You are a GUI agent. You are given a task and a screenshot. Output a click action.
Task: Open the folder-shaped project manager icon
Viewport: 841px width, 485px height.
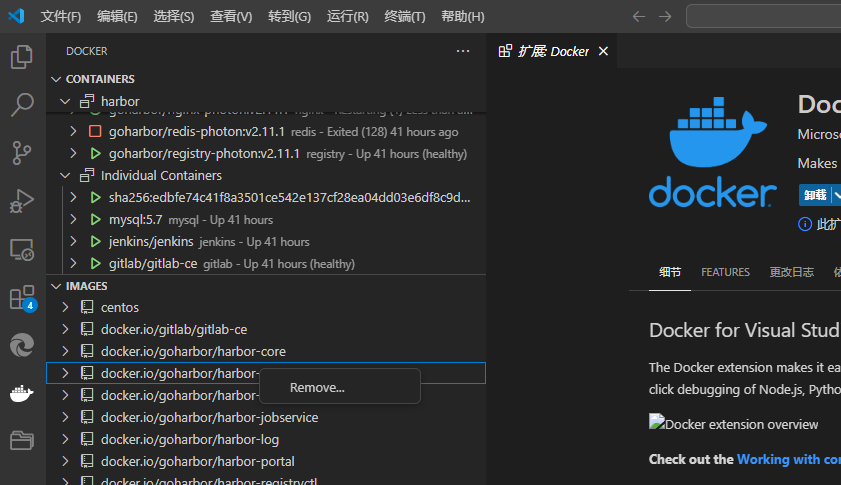point(21,440)
